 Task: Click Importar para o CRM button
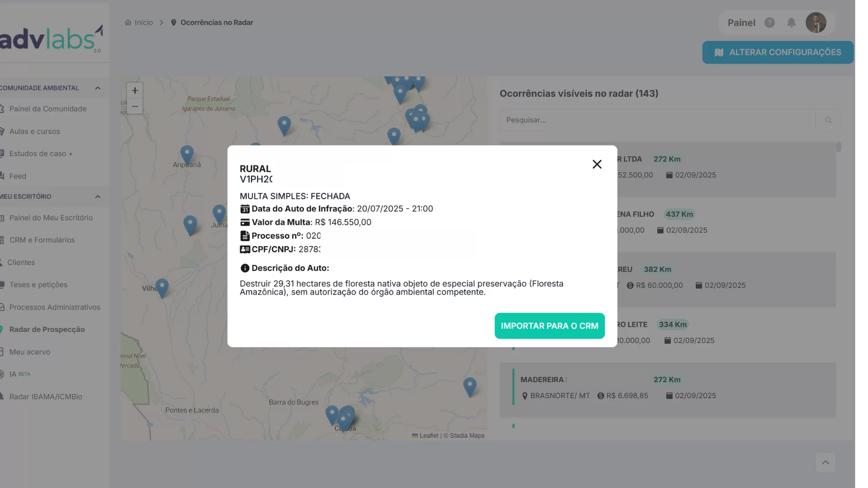(x=549, y=326)
